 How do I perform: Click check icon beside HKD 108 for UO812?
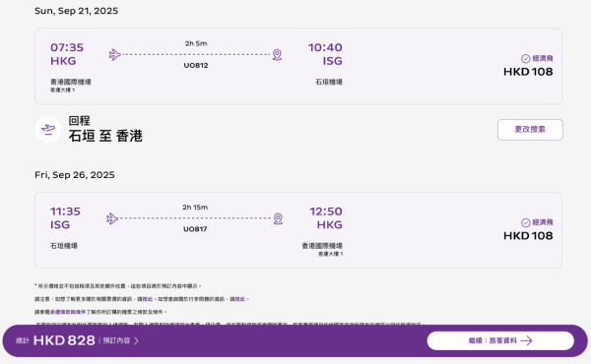pyautogui.click(x=526, y=58)
